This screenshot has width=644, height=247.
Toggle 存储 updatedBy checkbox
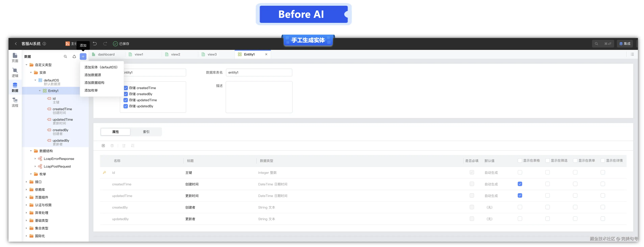[x=126, y=106]
